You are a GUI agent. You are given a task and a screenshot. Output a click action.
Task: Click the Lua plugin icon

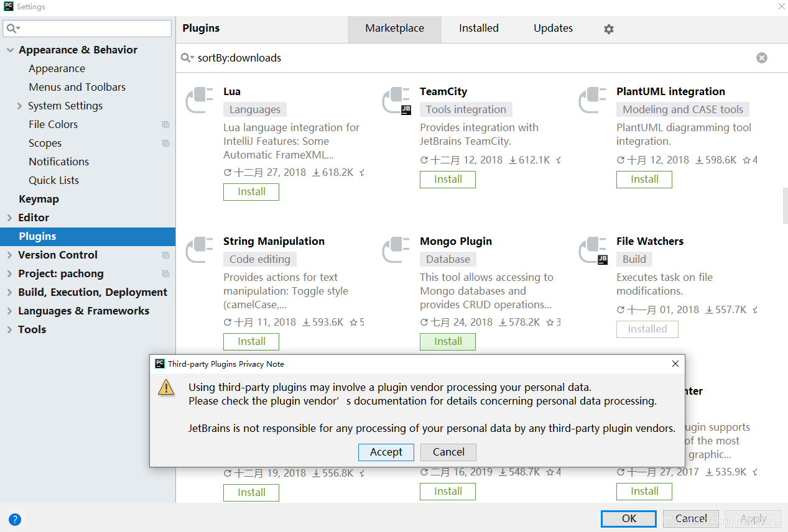tap(200, 101)
